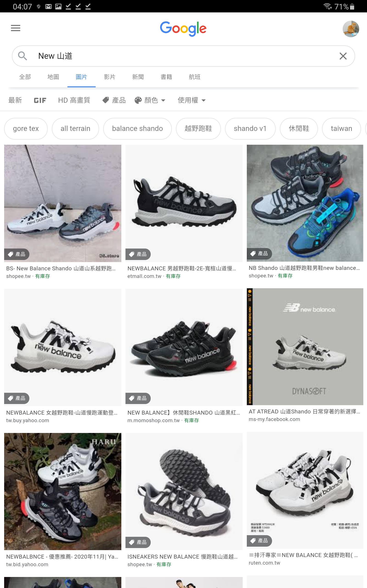The height and width of the screenshot is (588, 367).
Task: Select the 越野跑鞋 suggestion chip
Action: coord(198,129)
